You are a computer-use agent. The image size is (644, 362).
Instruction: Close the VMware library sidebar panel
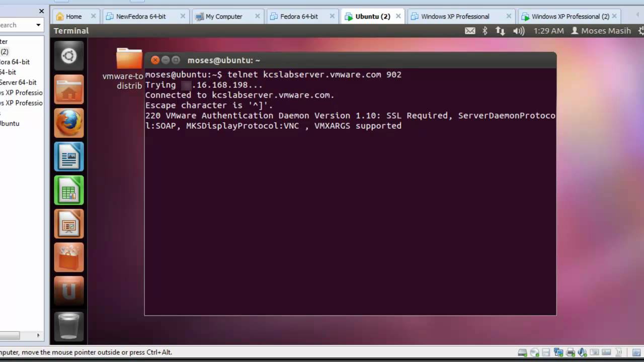(x=41, y=11)
